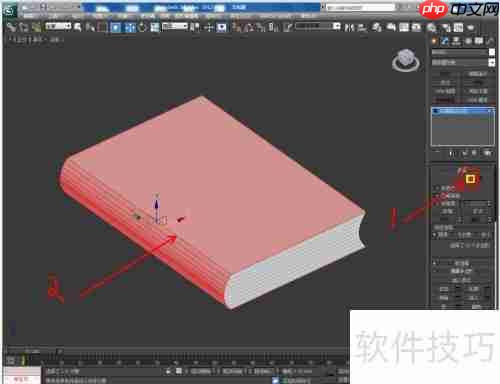Open the selection filter dropdown
This screenshot has width=500, height=384.
[x=58, y=26]
